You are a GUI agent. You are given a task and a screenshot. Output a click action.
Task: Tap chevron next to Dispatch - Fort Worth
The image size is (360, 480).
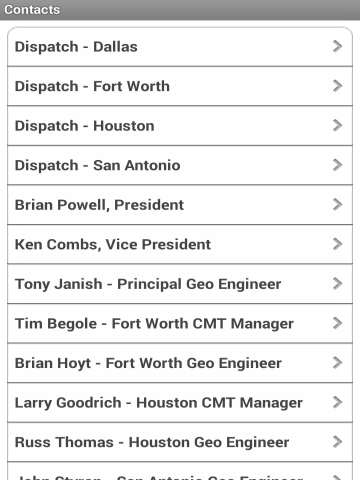point(337,86)
